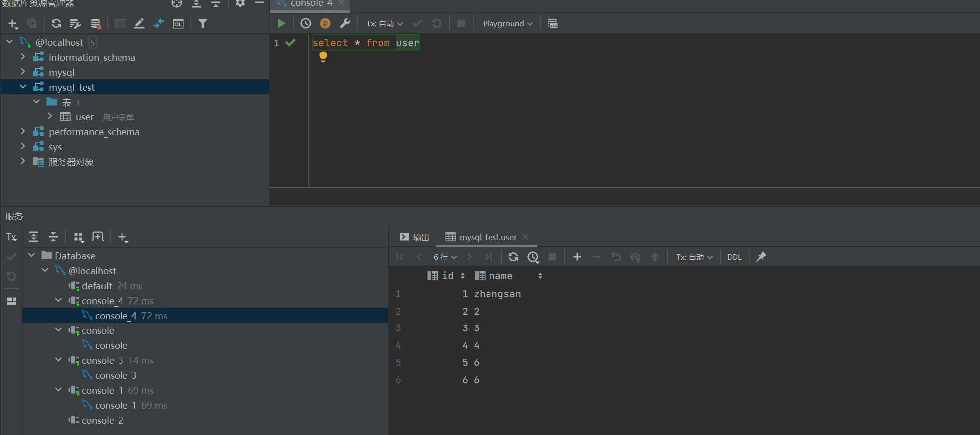Add a new row in result grid
The height and width of the screenshot is (435, 980).
[x=577, y=257]
